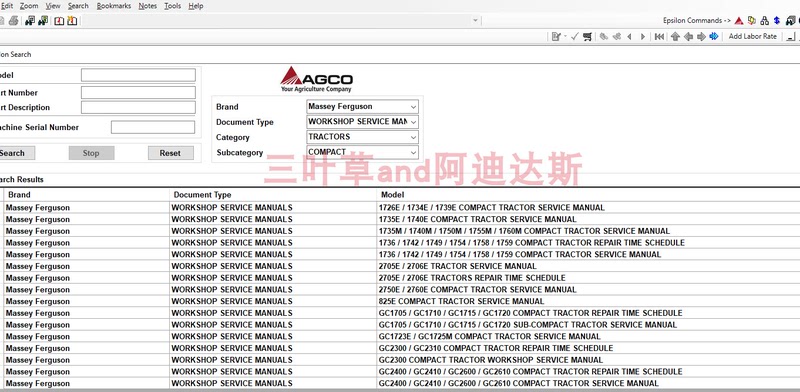Click the shopping cart icon
Image resolution: width=800 pixels, height=392 pixels.
(587, 36)
